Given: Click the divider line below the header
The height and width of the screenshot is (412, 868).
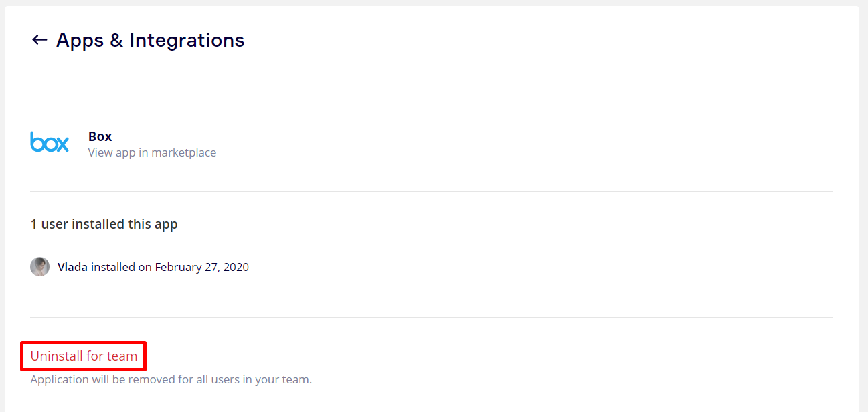Looking at the screenshot, I should click(432, 74).
